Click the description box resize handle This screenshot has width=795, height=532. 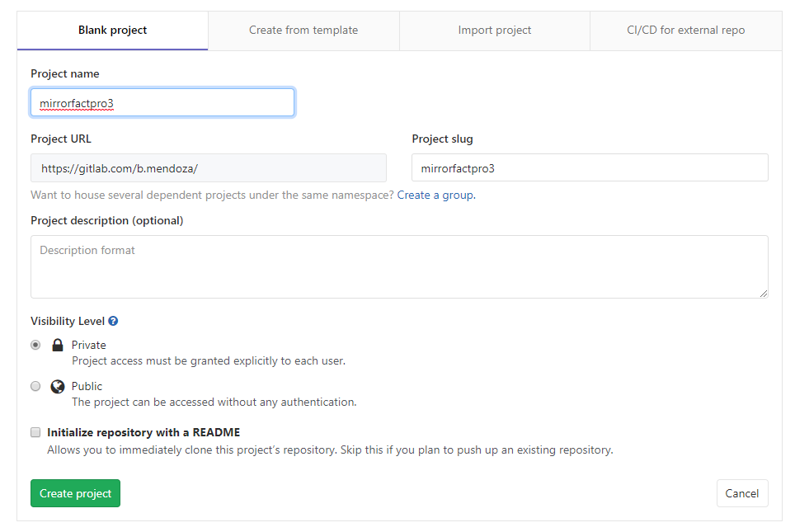pyautogui.click(x=764, y=293)
